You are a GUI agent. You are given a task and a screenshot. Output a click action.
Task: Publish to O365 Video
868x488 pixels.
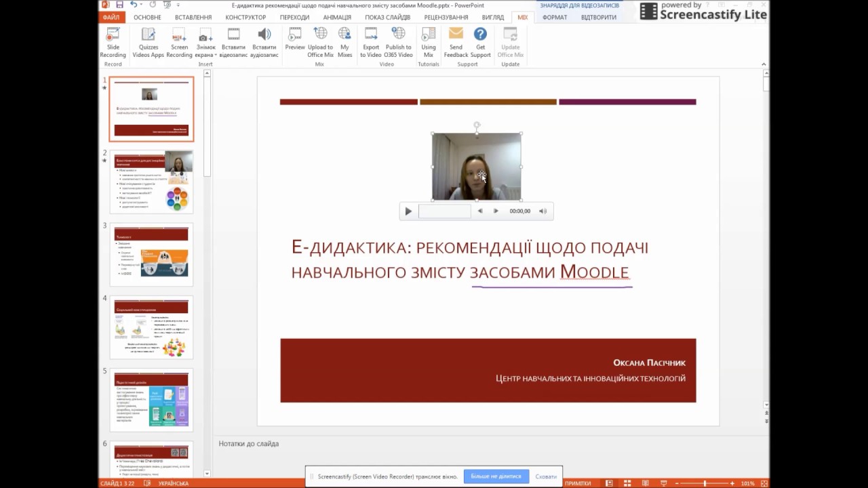pos(398,42)
